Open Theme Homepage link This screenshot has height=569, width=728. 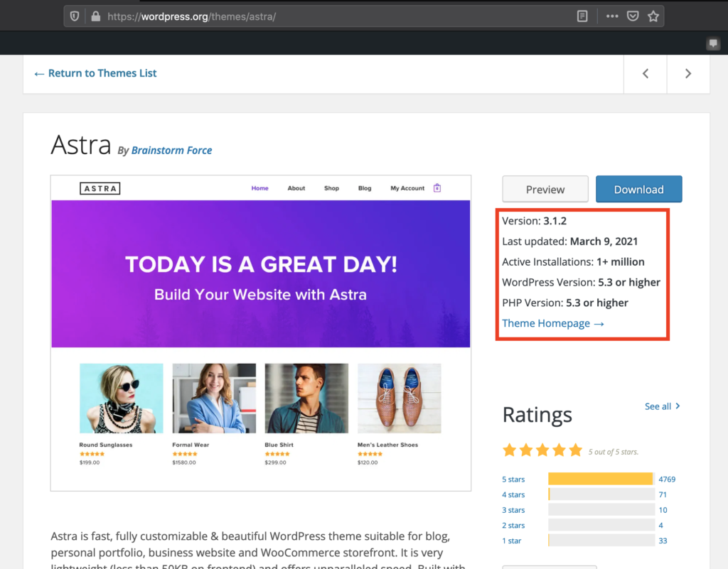tap(553, 323)
